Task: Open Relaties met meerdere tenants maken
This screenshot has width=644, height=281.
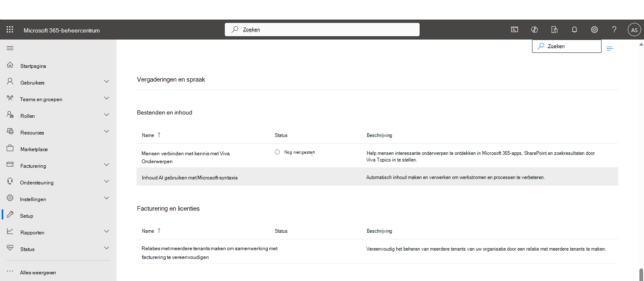Action: coord(209,253)
